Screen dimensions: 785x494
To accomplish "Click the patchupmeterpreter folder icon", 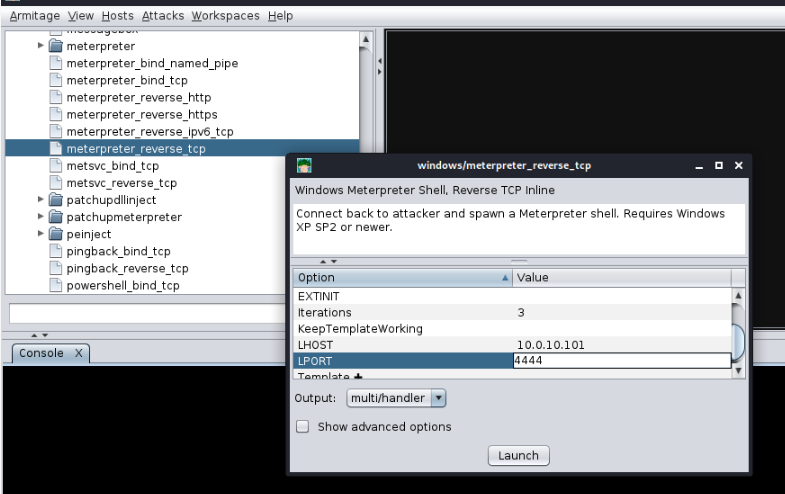I will (x=57, y=217).
